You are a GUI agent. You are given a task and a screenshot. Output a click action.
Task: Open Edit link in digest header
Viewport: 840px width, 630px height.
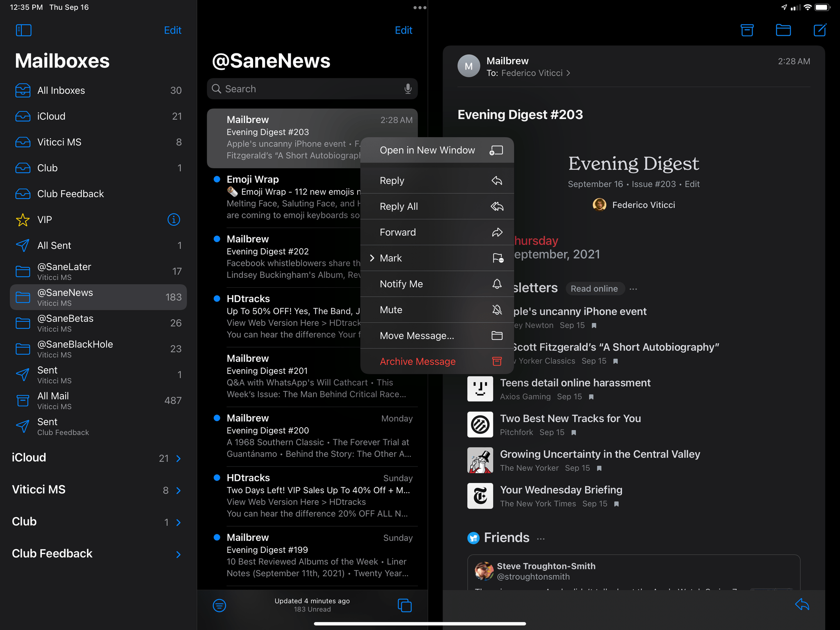pos(692,184)
